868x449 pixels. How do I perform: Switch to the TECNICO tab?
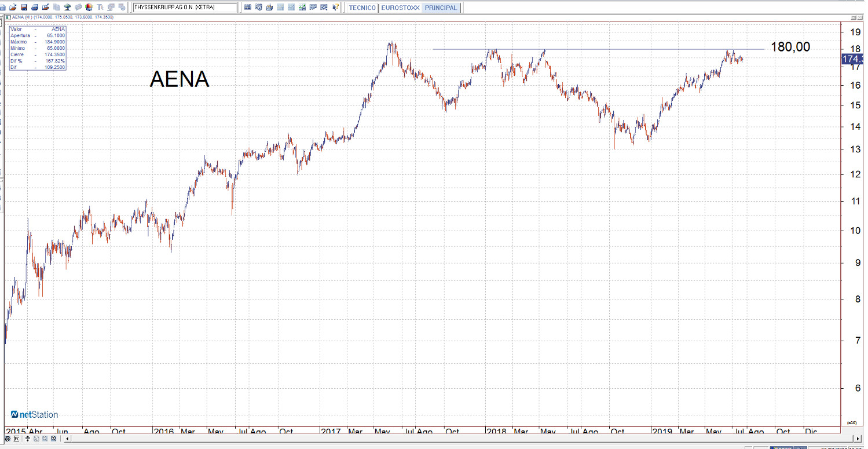(x=362, y=8)
